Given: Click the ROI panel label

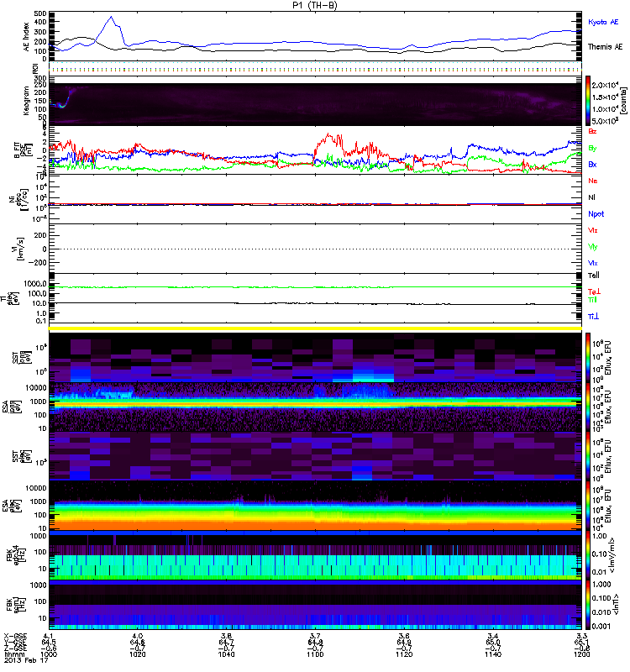Looking at the screenshot, I should coord(36,69).
